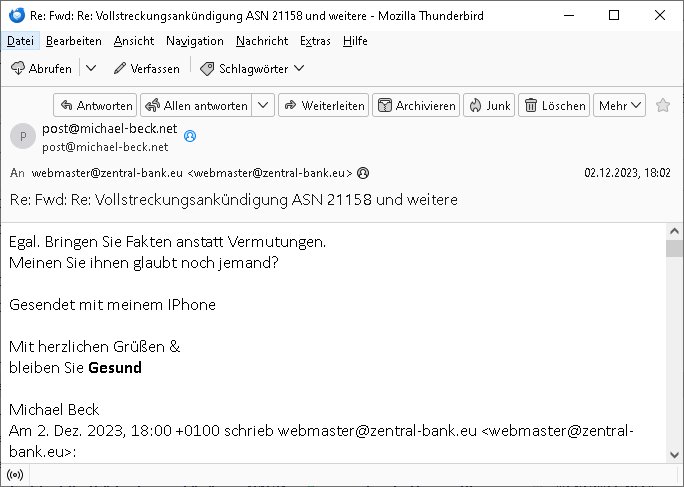Open the Allen antworten dropdown arrow
Screen dimensions: 684x487
click(263, 105)
